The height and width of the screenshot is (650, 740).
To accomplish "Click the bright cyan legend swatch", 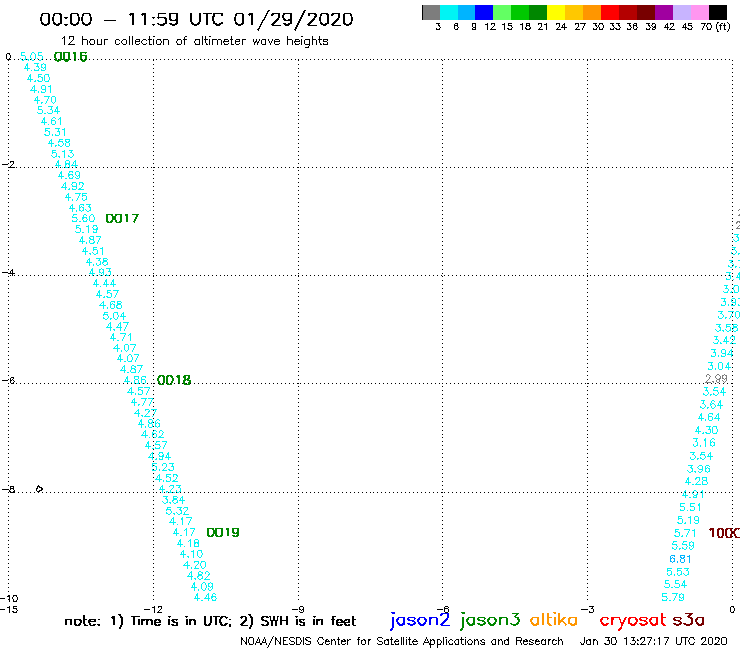I will pos(449,12).
